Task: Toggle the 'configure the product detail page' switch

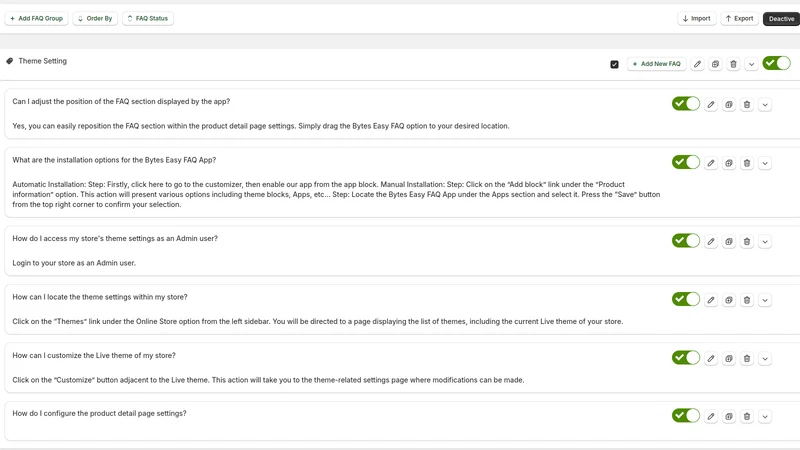Action: coord(686,415)
